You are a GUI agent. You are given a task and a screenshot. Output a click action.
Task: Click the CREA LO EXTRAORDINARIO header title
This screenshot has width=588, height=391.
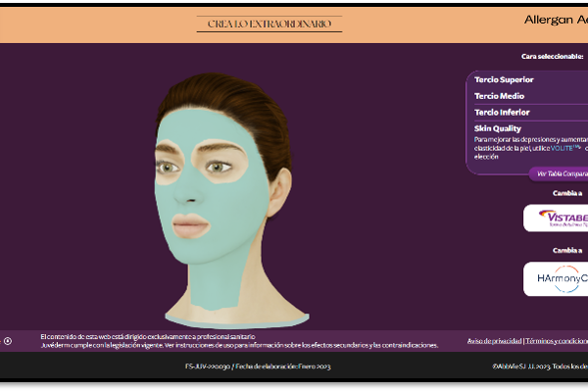[269, 24]
